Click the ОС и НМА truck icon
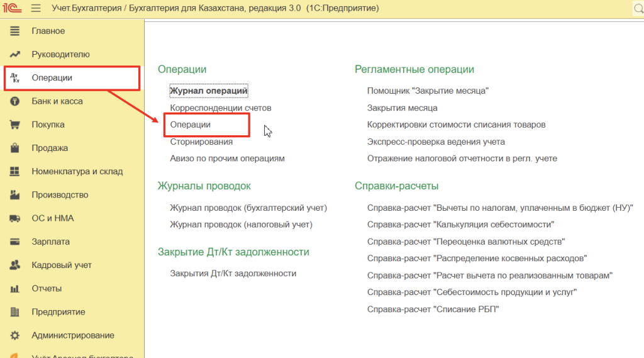The width and height of the screenshot is (644, 358). [15, 218]
